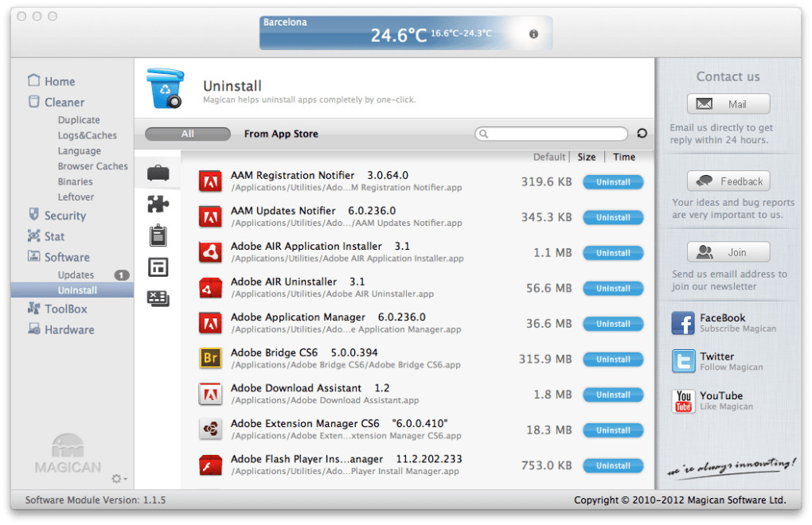Uninstall Adobe Application Manager
Image resolution: width=812 pixels, height=525 pixels.
(613, 324)
